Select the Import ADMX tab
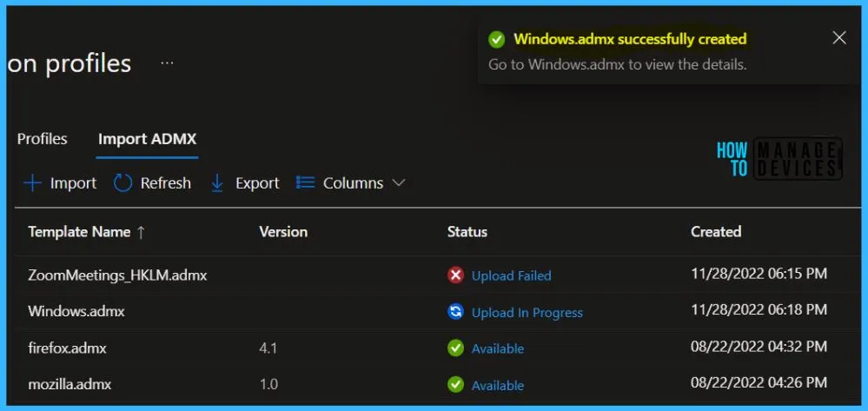This screenshot has height=411, width=868. (147, 138)
